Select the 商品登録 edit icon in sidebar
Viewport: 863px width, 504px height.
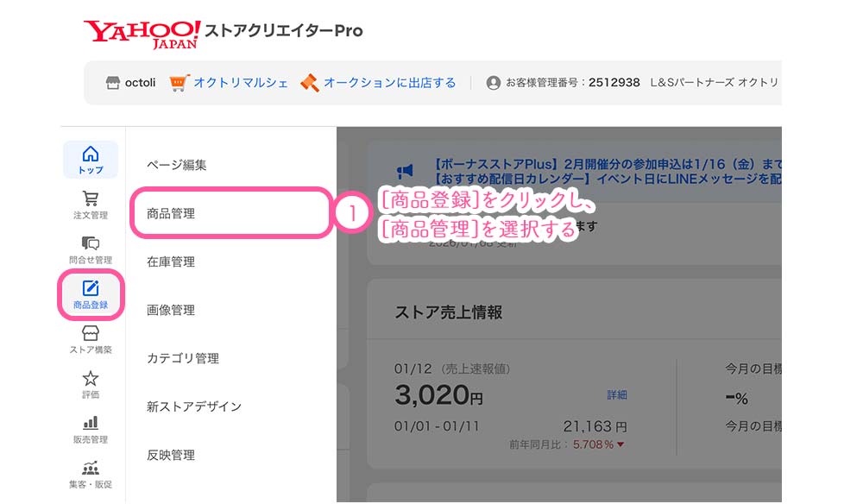coord(91,293)
